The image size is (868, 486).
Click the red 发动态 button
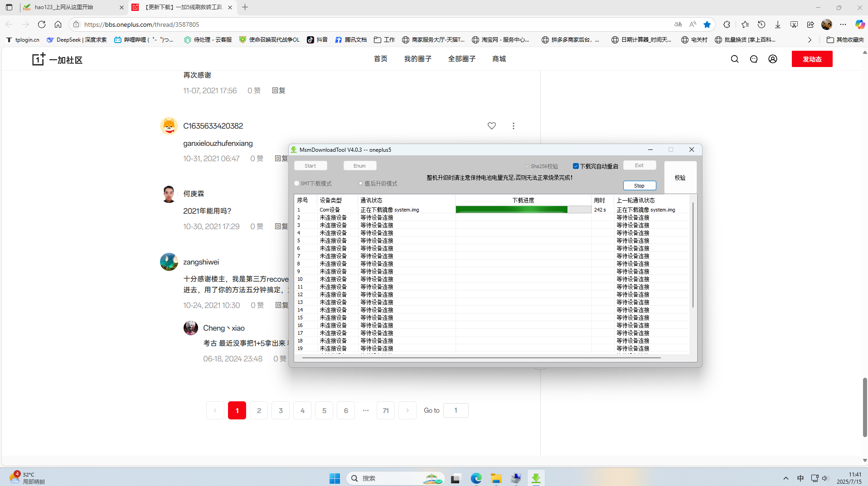click(x=812, y=59)
